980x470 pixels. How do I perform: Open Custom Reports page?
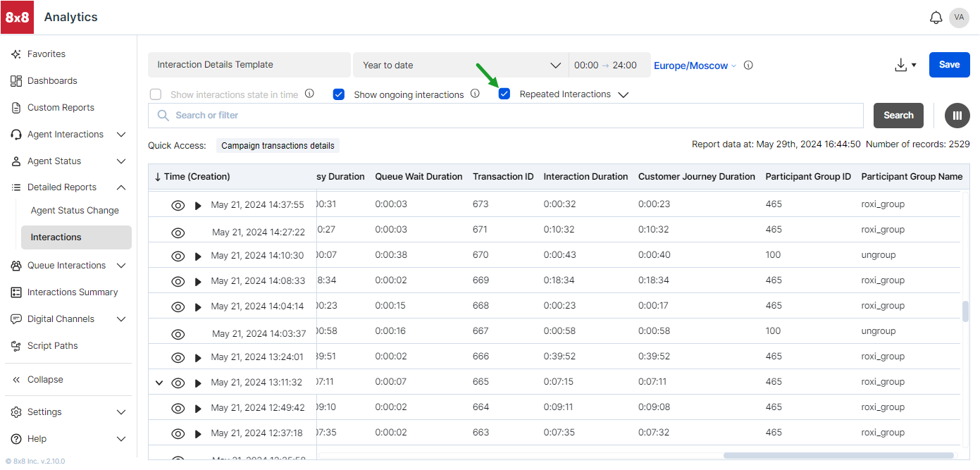click(61, 108)
